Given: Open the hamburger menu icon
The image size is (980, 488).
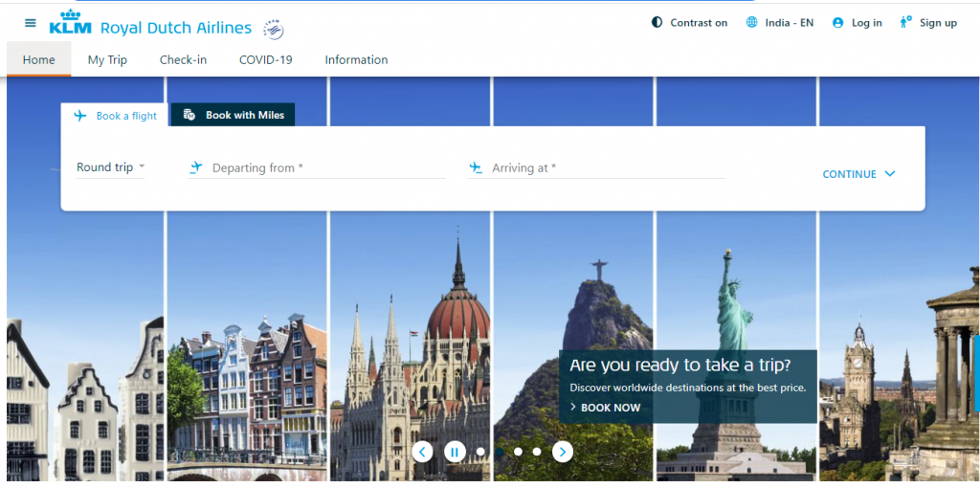Looking at the screenshot, I should point(31,23).
